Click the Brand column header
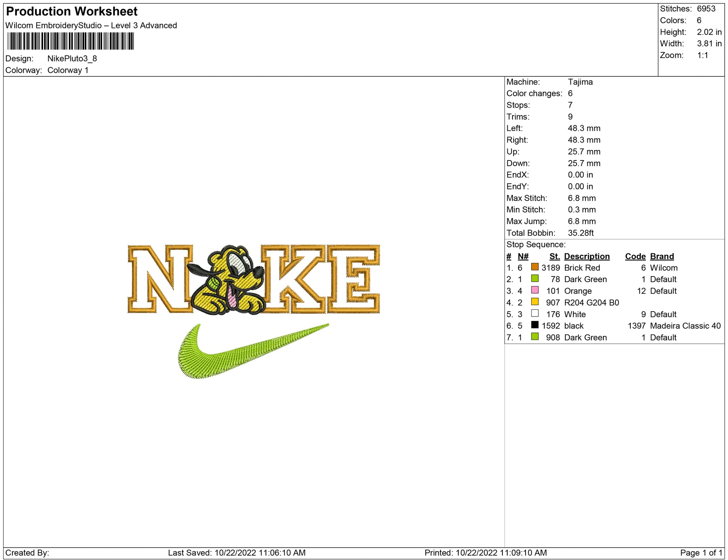 coord(662,256)
